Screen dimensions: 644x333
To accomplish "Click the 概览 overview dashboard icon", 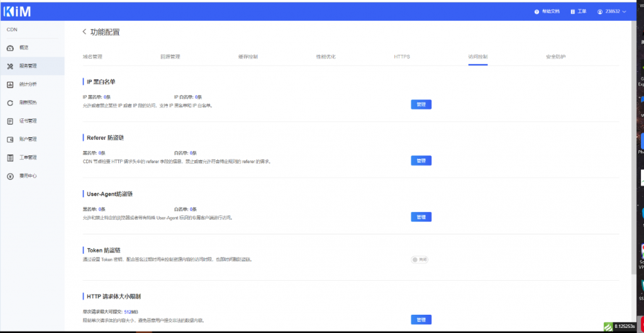I will [10, 48].
